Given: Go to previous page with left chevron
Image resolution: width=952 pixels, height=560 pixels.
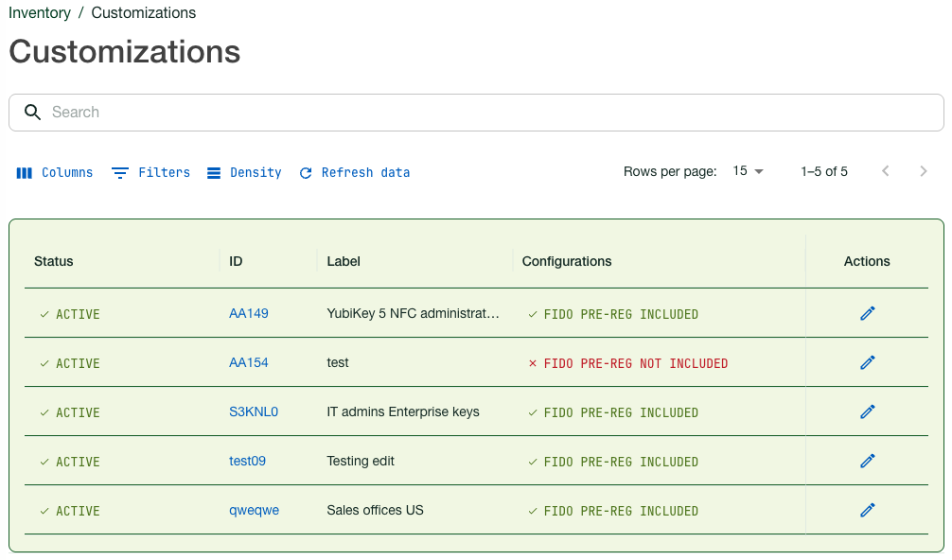Looking at the screenshot, I should click(x=886, y=171).
